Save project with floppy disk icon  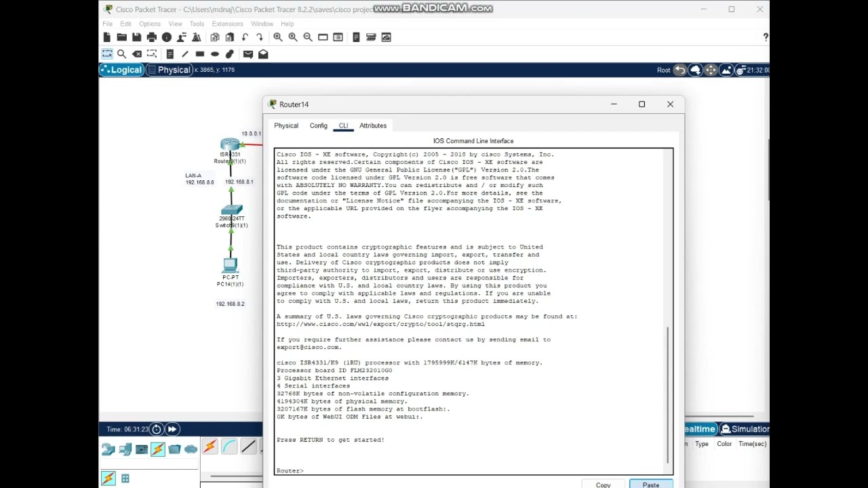coord(137,37)
